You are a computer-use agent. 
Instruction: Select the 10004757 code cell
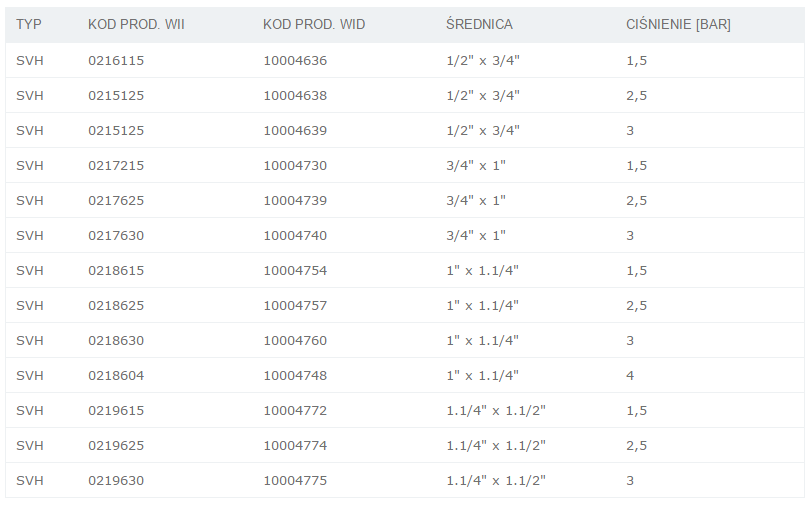(x=295, y=305)
